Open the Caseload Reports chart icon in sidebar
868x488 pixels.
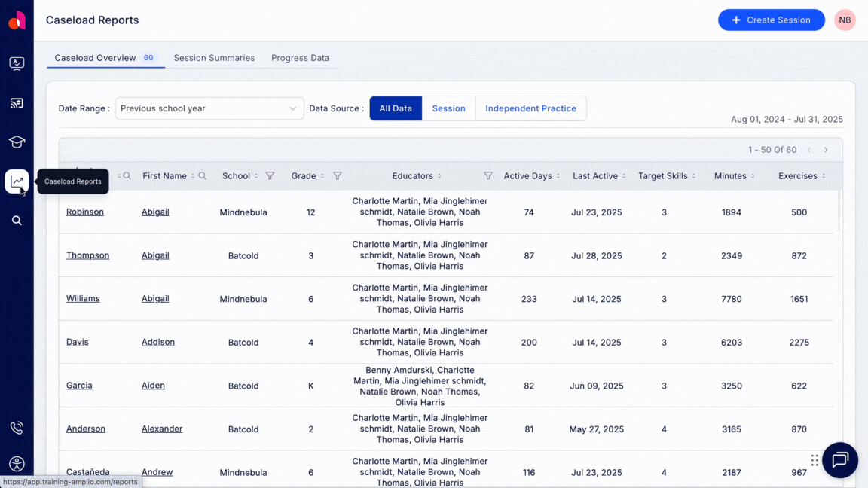pyautogui.click(x=17, y=181)
